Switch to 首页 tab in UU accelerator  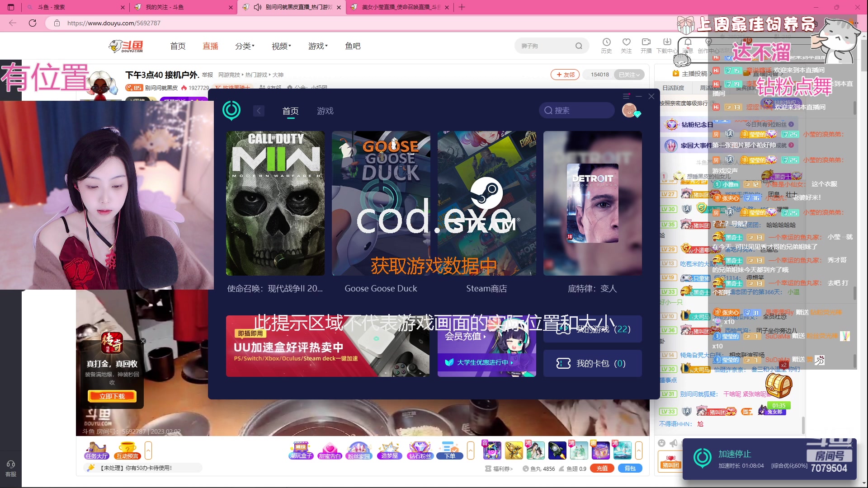tap(290, 111)
